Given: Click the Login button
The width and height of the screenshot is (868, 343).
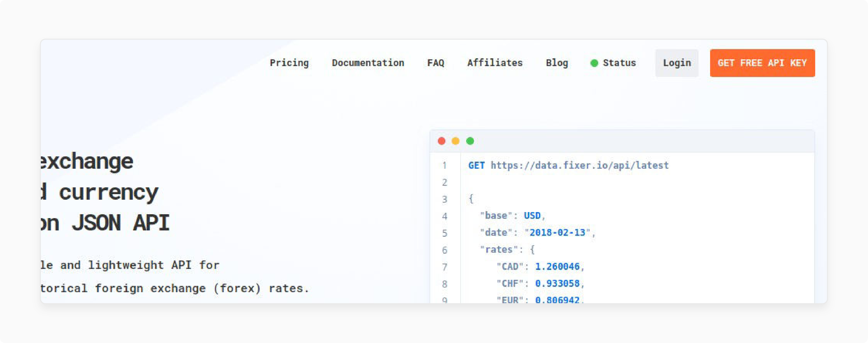Looking at the screenshot, I should pos(677,63).
